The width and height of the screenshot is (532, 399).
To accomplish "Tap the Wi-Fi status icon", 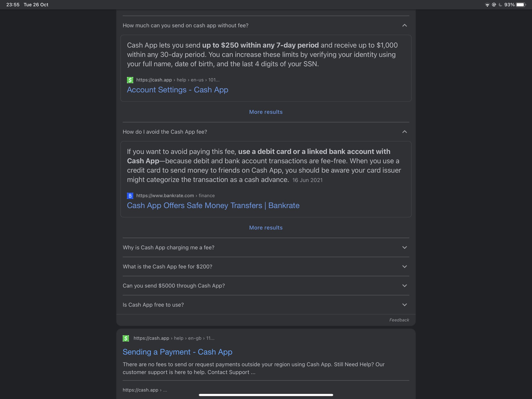I will (x=487, y=5).
